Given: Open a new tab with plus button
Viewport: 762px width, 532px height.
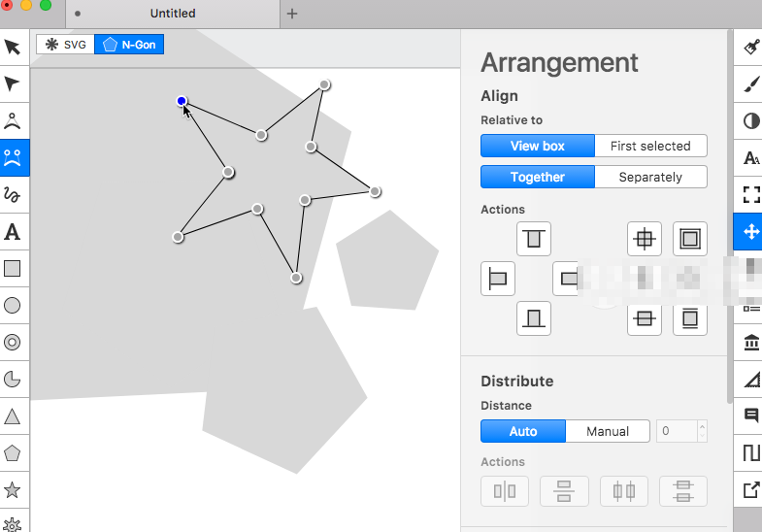Looking at the screenshot, I should [291, 14].
